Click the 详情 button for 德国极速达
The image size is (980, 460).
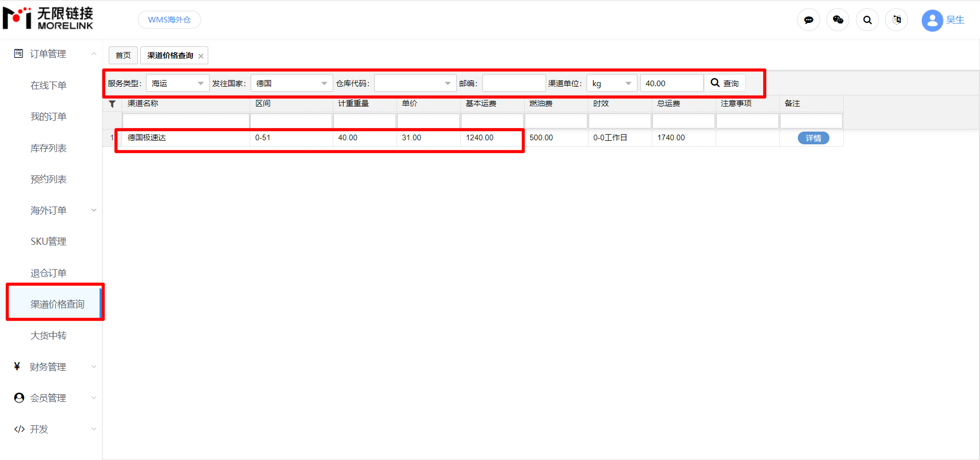coord(813,138)
